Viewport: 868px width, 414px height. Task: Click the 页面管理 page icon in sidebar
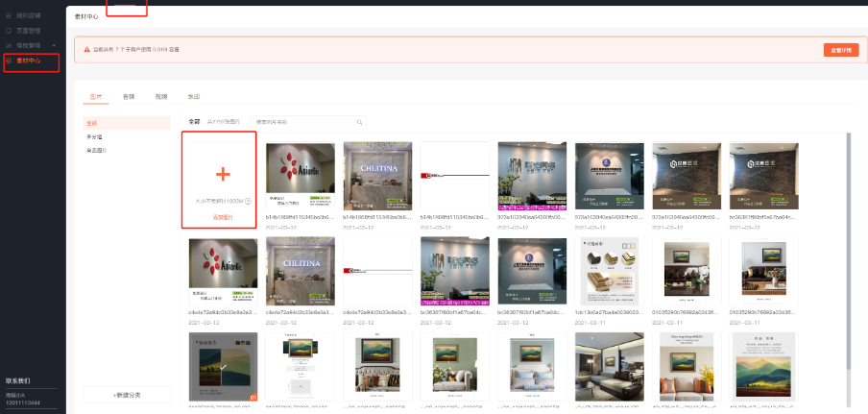click(x=9, y=31)
